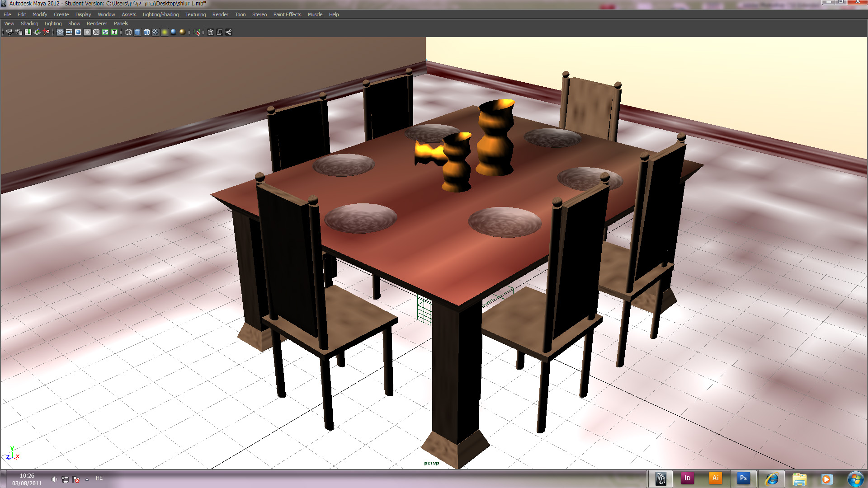This screenshot has width=868, height=488.
Task: Click the Isolate Select icon
Action: tap(197, 32)
